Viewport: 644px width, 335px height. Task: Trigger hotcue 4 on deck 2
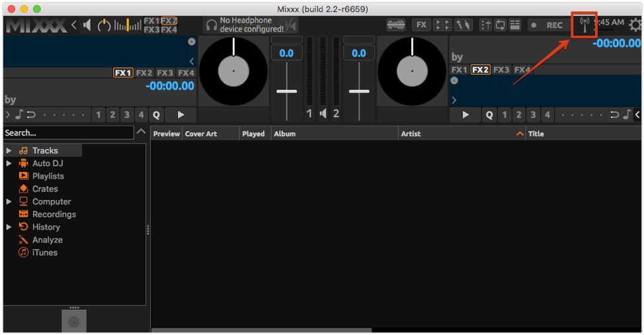(547, 115)
